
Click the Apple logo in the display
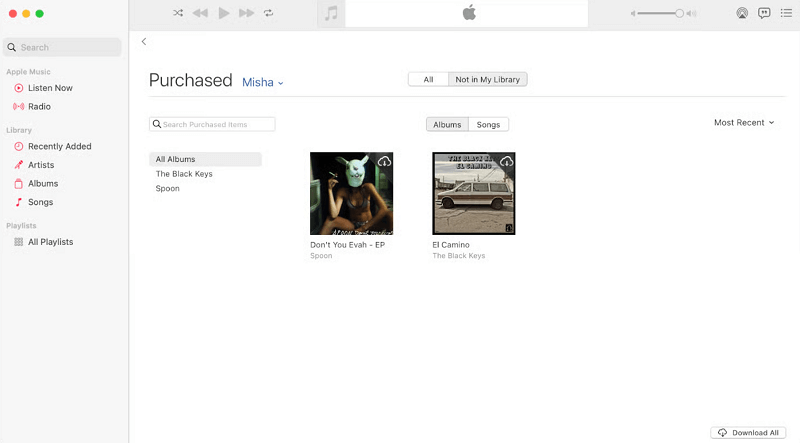(x=469, y=13)
